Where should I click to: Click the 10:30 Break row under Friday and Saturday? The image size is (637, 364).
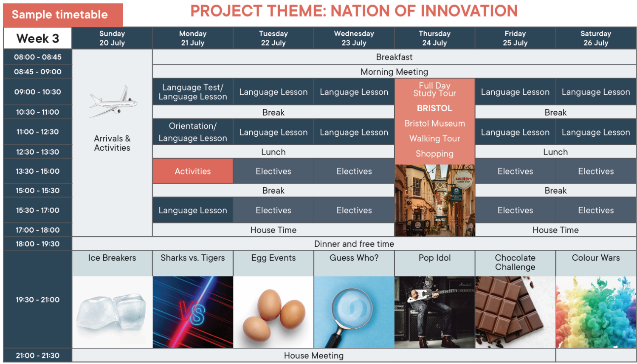click(555, 112)
